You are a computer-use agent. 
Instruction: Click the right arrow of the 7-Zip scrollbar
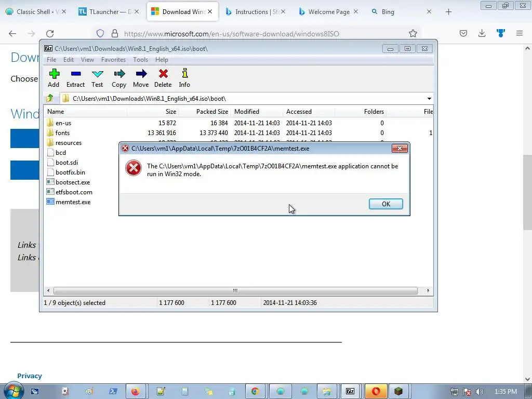[428, 290]
